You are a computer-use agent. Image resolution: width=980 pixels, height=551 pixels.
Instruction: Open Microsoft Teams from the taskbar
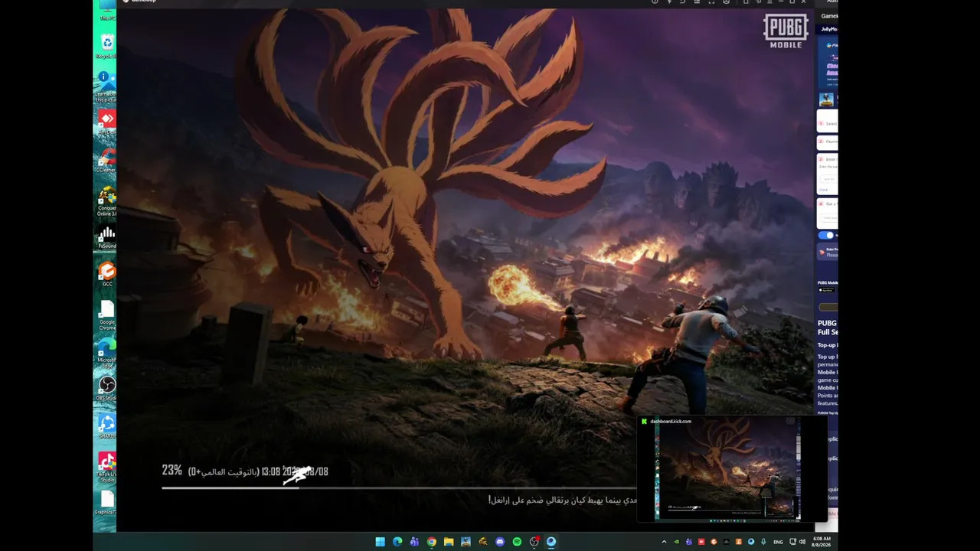[414, 542]
